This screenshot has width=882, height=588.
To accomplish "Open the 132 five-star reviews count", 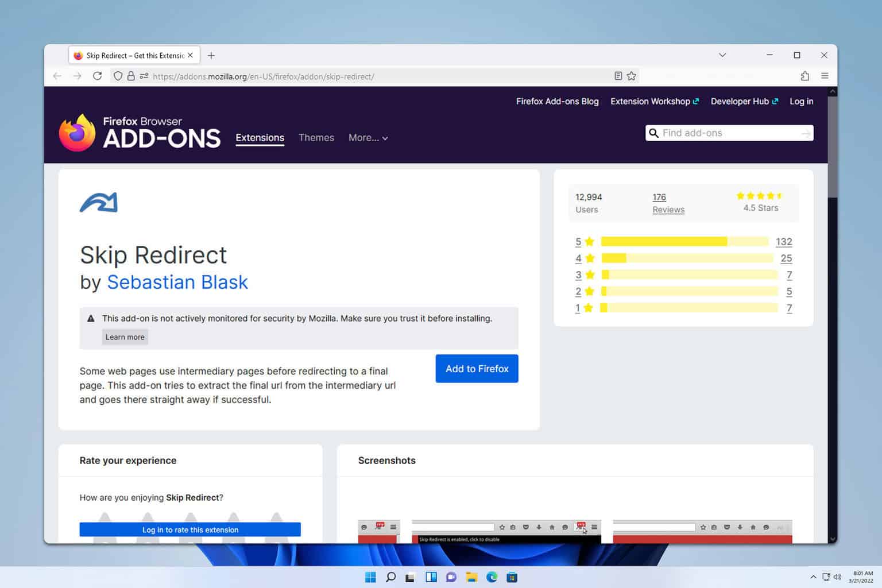I will pyautogui.click(x=784, y=242).
